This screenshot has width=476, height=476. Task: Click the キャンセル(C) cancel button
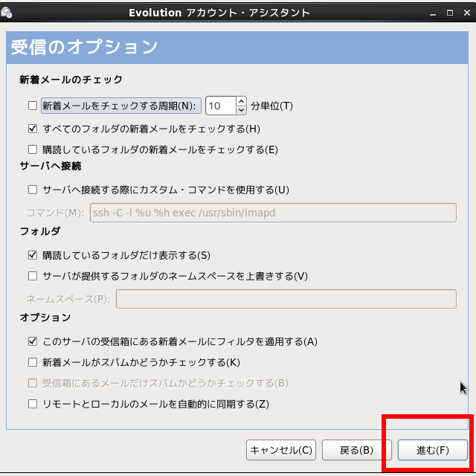point(282,450)
